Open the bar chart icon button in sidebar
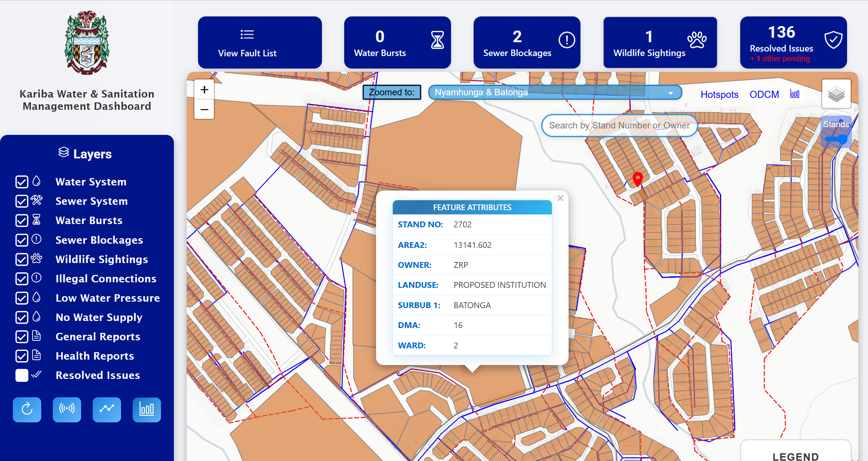Image resolution: width=868 pixels, height=461 pixels. [x=146, y=409]
